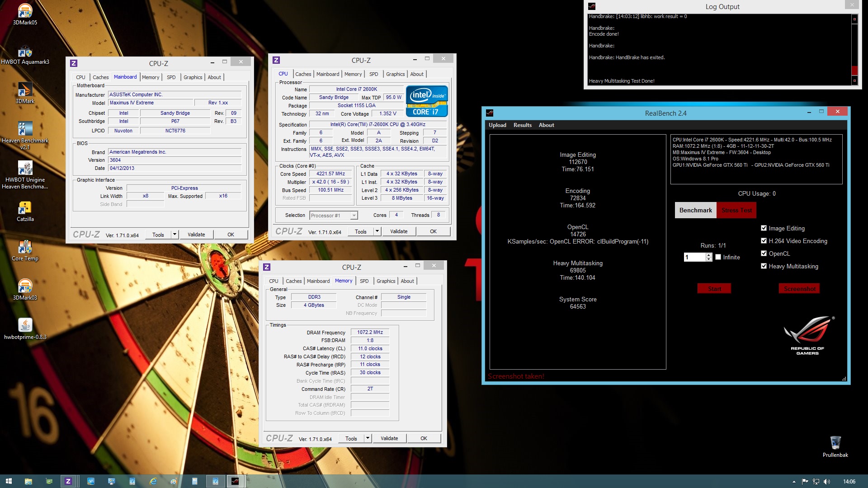Click the red Screenshot button
Viewport: 868px width, 488px height.
tap(799, 289)
